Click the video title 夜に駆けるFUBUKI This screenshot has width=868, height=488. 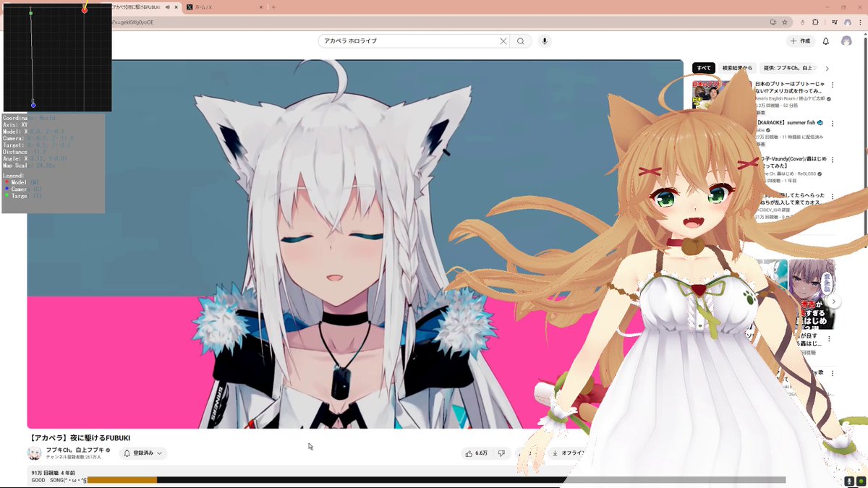coord(80,438)
